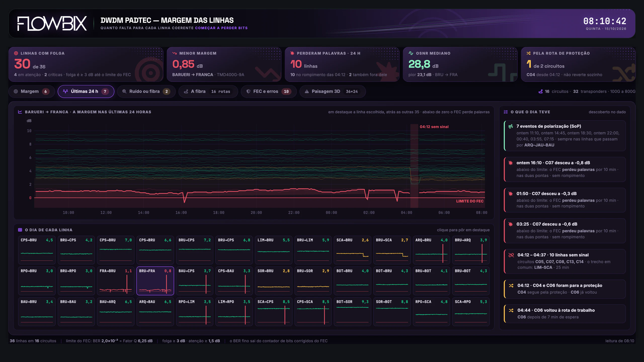Screen dimensions: 644x362
Task: Click the downward trend icon by Menor margem
Action: (x=175, y=53)
